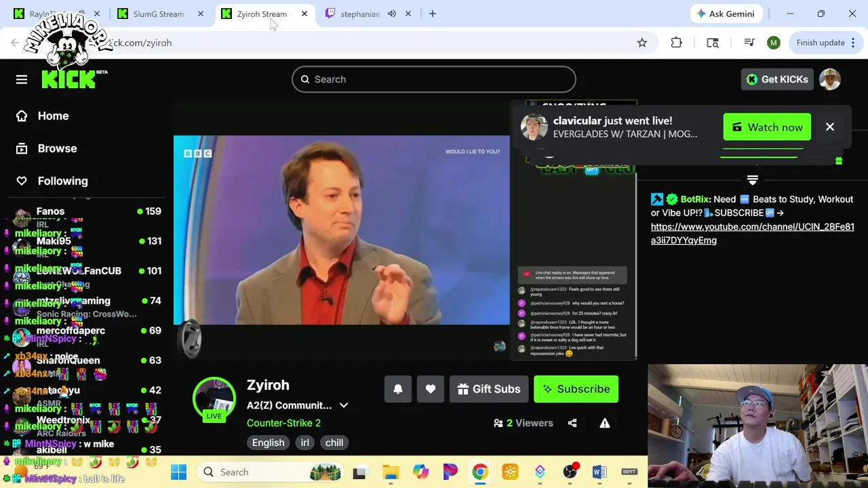
Task: Open Fanos channel in the sidebar
Action: (87, 216)
